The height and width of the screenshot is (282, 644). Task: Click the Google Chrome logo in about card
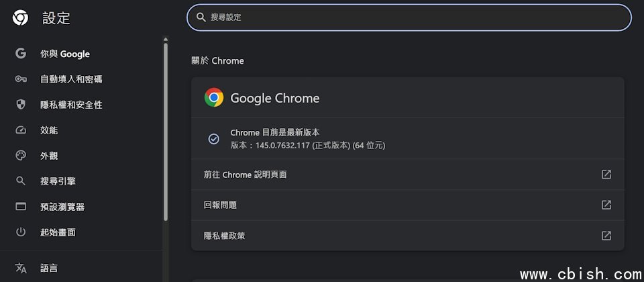pyautogui.click(x=214, y=98)
